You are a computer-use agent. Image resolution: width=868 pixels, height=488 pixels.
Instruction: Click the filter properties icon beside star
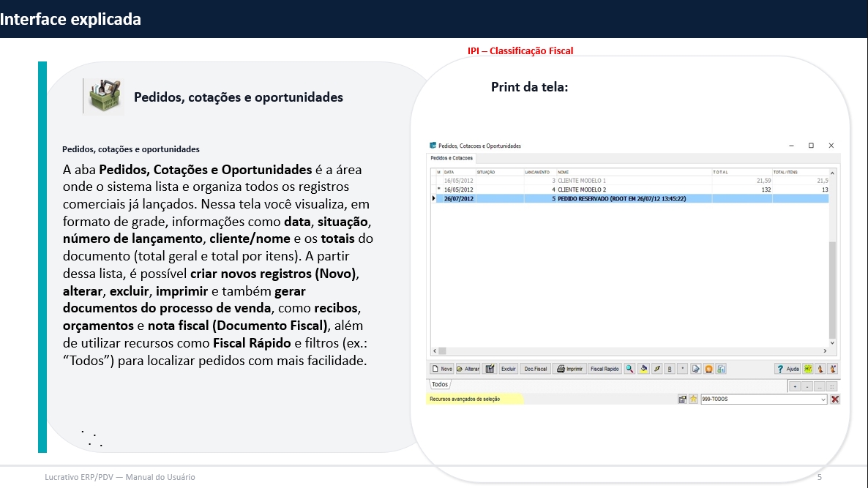[x=683, y=399]
